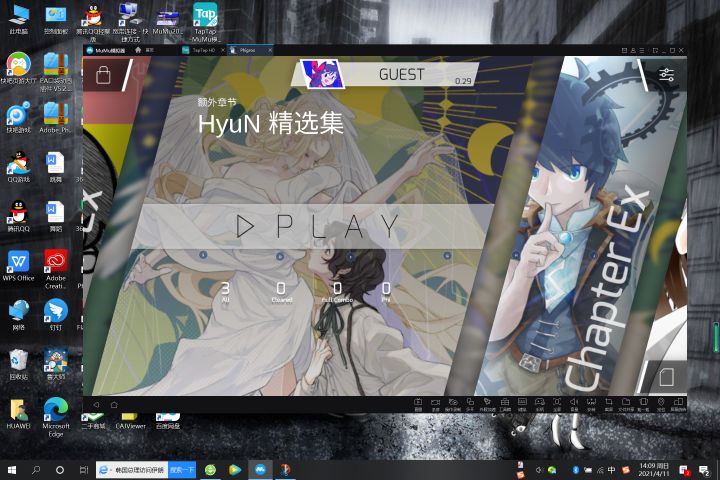Open 此电脑 desktop icon
This screenshot has width=720, height=480.
[x=18, y=19]
